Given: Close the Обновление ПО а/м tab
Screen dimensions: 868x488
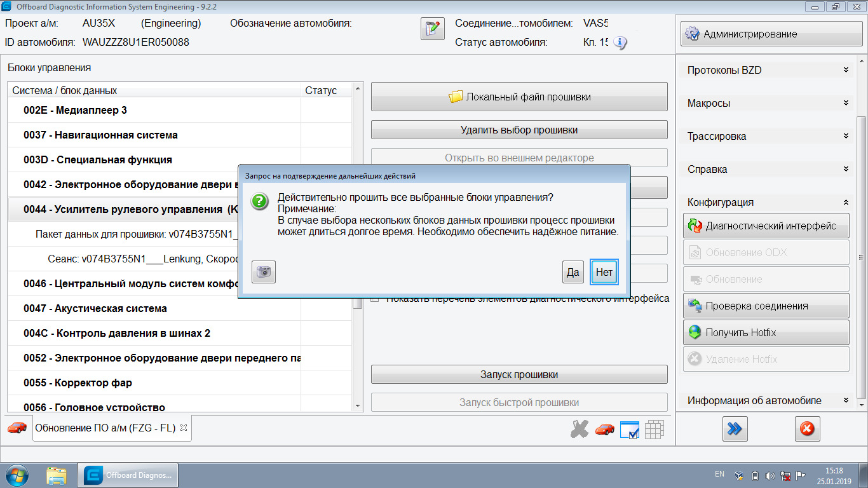Looking at the screenshot, I should [184, 428].
